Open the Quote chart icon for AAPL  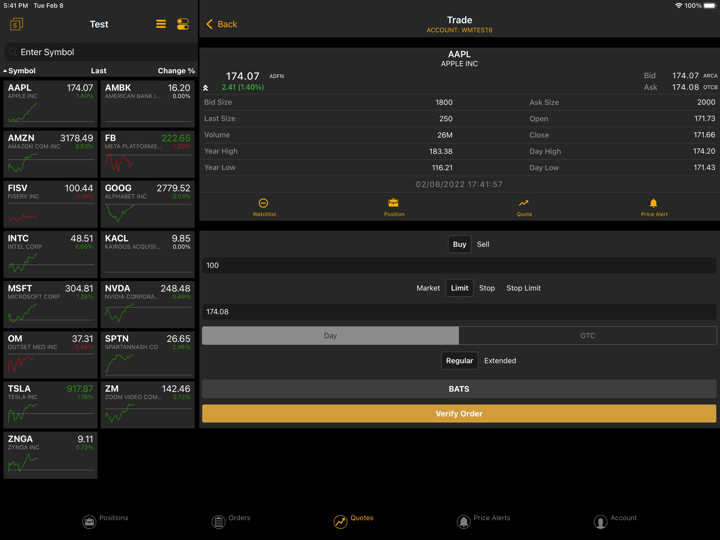[x=524, y=204]
